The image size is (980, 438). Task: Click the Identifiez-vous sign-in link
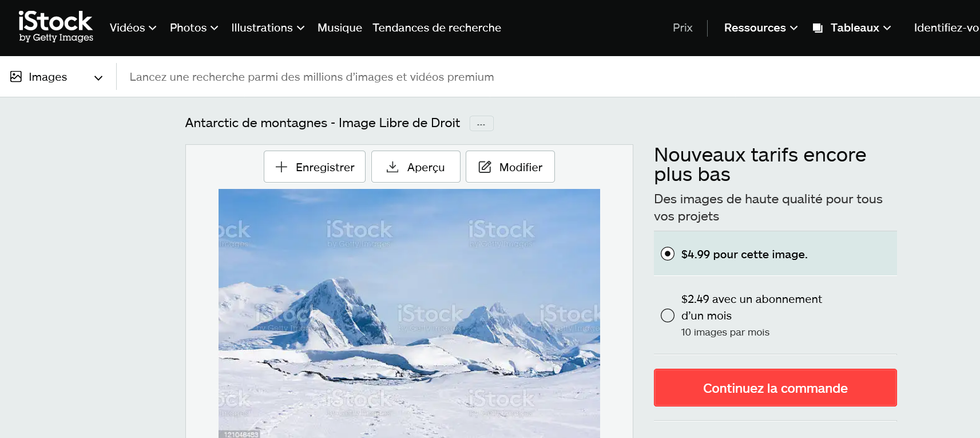(946, 27)
